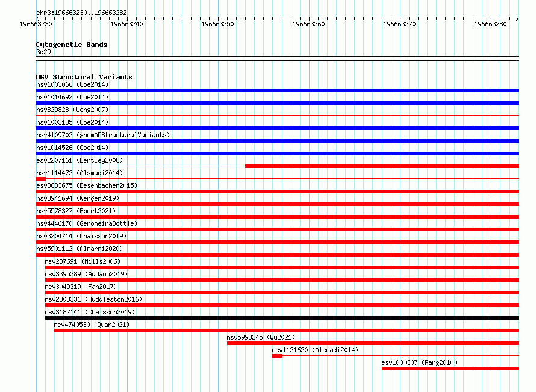Select the nsv5578327 (Ebert2021) label
The width and height of the screenshot is (536, 392).
pyautogui.click(x=76, y=211)
